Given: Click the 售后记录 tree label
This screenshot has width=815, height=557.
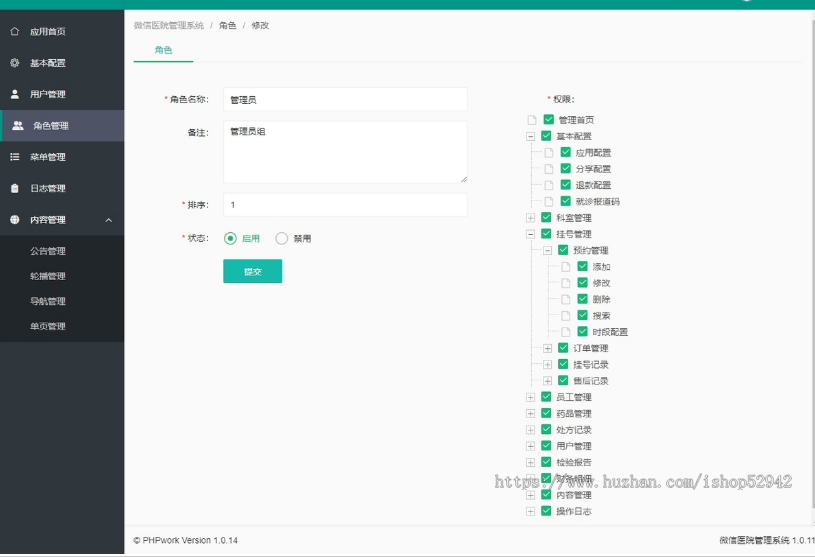Looking at the screenshot, I should (x=591, y=381).
